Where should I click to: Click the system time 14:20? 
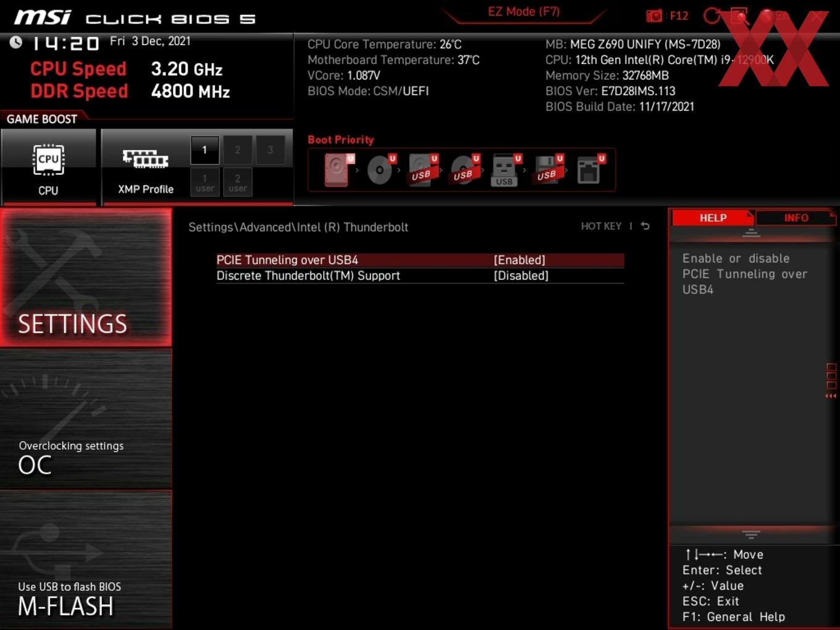(x=65, y=43)
